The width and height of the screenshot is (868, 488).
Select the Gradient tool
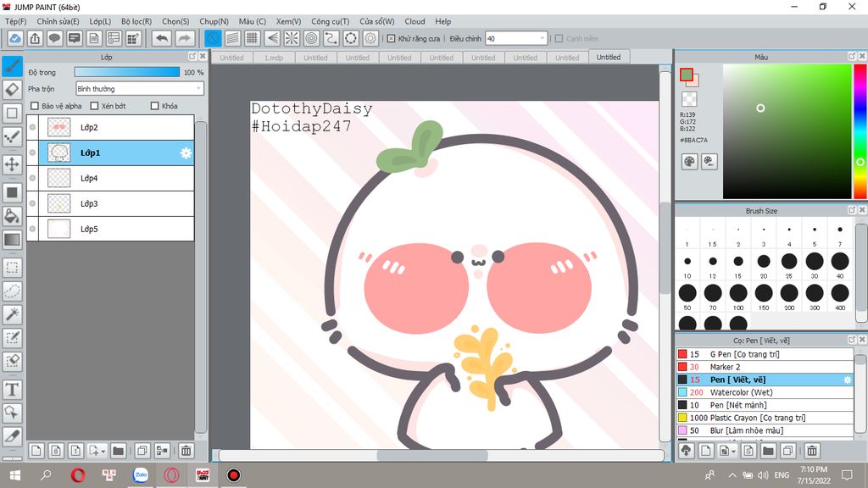[12, 240]
